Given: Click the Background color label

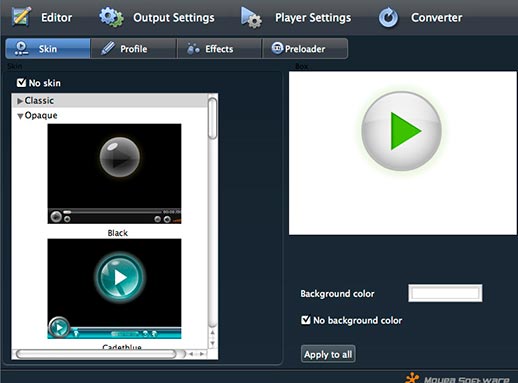Looking at the screenshot, I should [337, 293].
